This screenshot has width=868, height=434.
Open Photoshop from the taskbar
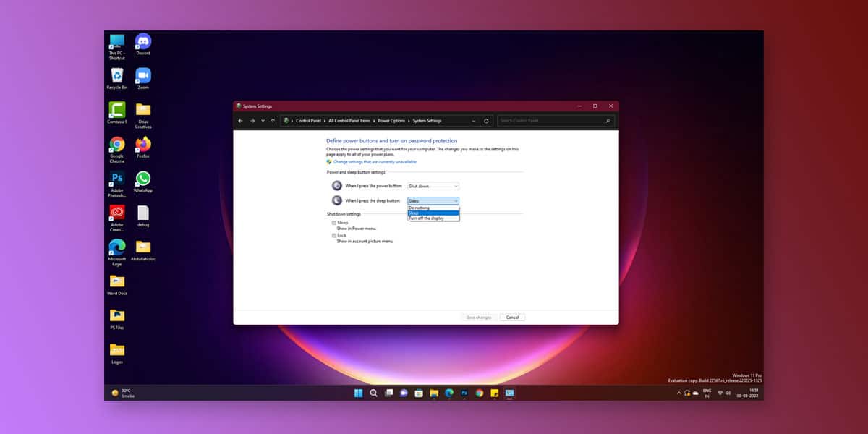464,393
